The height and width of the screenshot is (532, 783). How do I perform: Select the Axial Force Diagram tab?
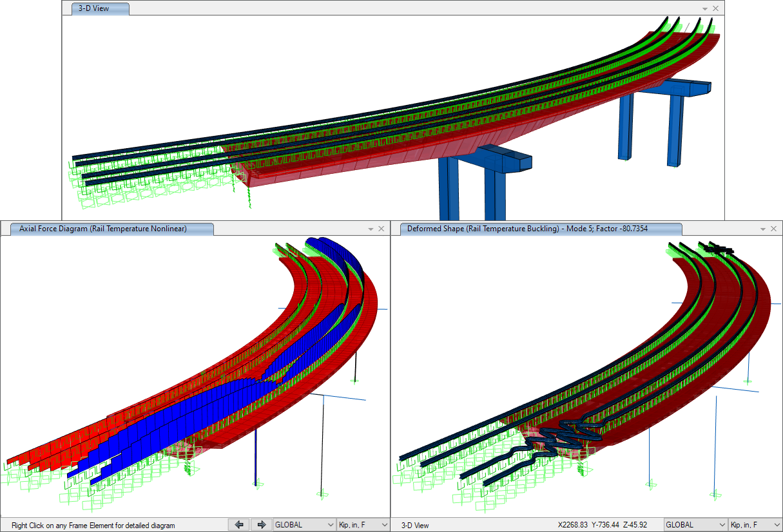click(110, 229)
